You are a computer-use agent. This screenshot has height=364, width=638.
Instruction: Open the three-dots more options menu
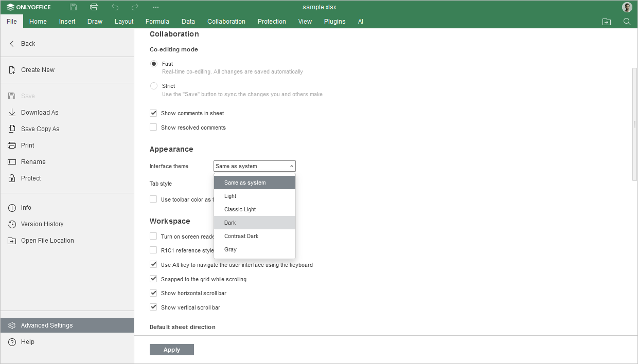point(156,7)
